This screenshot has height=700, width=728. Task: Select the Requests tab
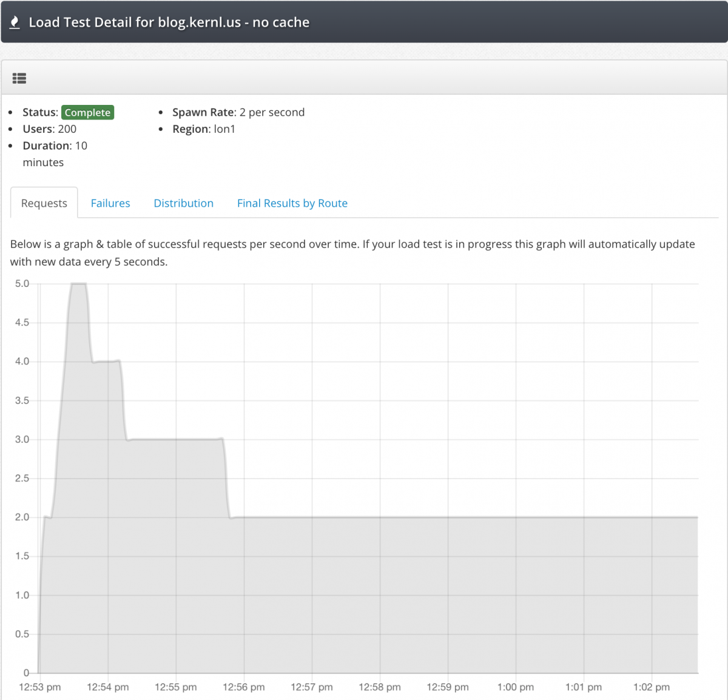(44, 203)
